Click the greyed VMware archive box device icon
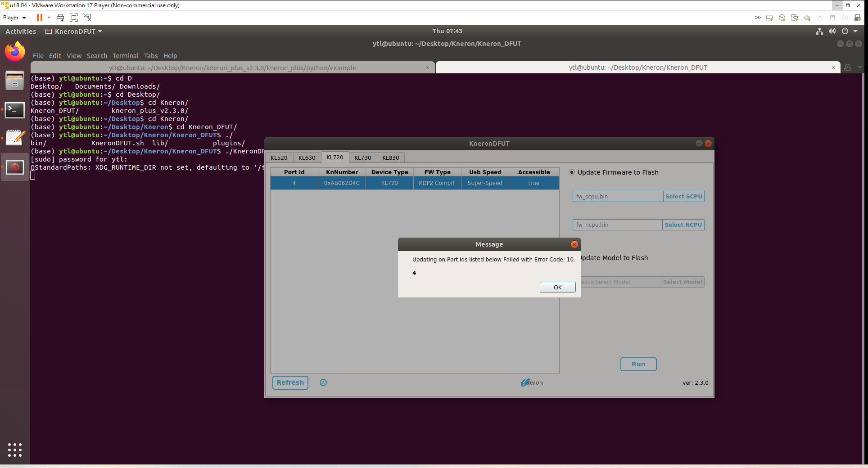Viewport: 868px width, 468px height. pyautogui.click(x=832, y=18)
